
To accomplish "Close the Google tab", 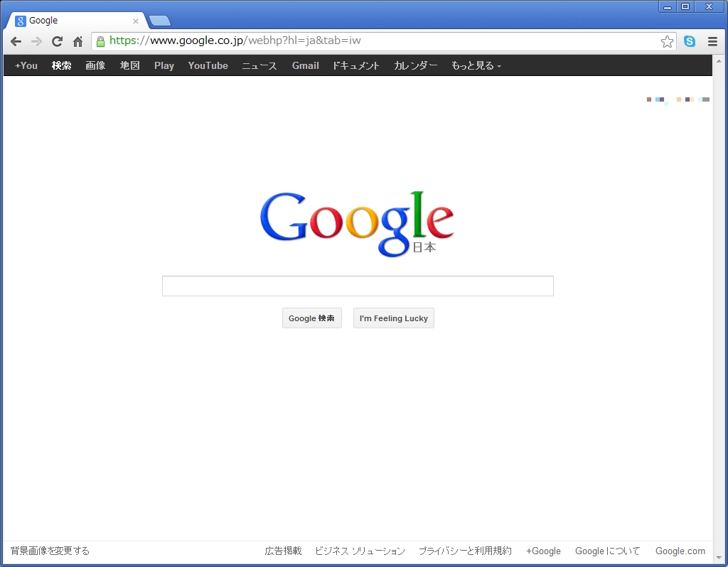I will [136, 21].
